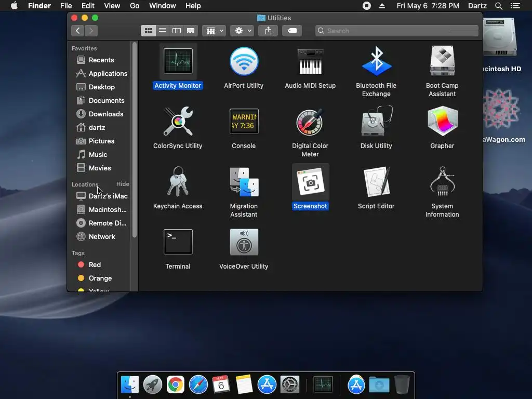Select System Information icon
Image resolution: width=532 pixels, height=399 pixels.
coord(442,181)
